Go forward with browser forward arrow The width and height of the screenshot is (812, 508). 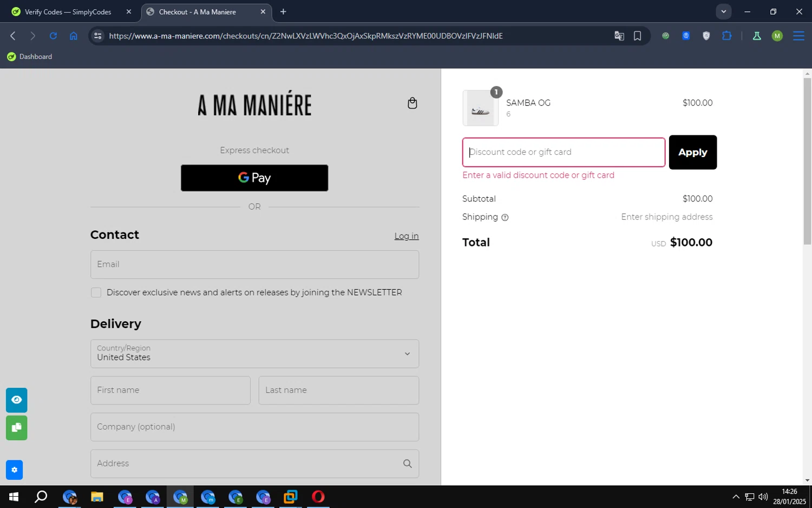32,36
